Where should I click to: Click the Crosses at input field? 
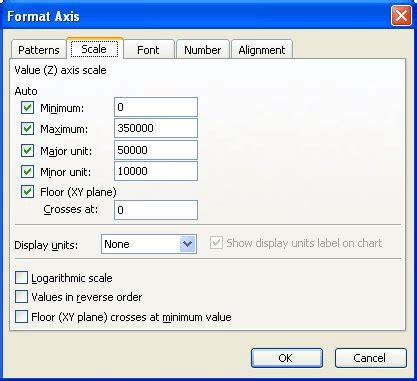(x=156, y=210)
